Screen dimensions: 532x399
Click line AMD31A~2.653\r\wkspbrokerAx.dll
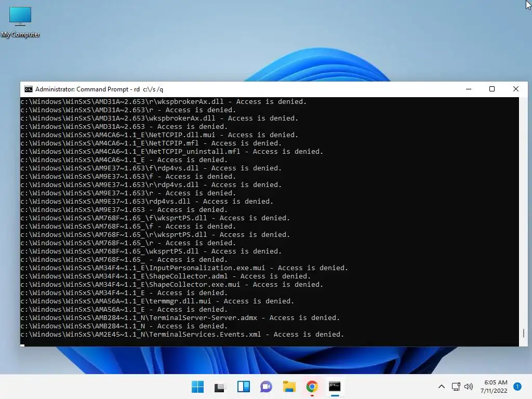click(164, 102)
